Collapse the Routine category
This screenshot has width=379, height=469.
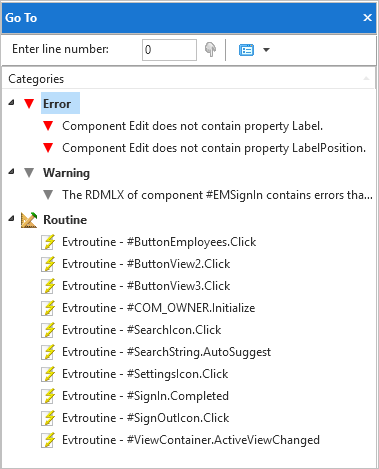(x=12, y=219)
